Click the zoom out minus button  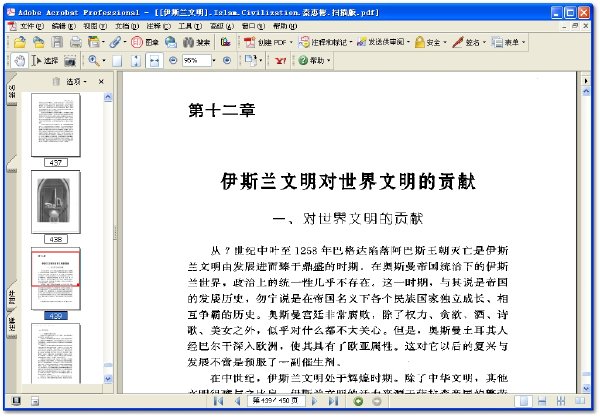[173, 60]
